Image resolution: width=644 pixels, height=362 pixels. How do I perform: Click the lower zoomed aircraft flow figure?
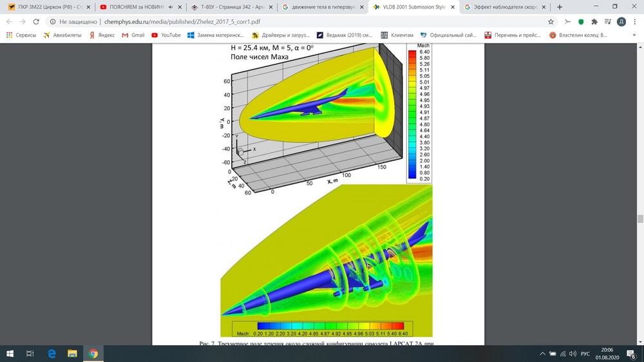327,260
